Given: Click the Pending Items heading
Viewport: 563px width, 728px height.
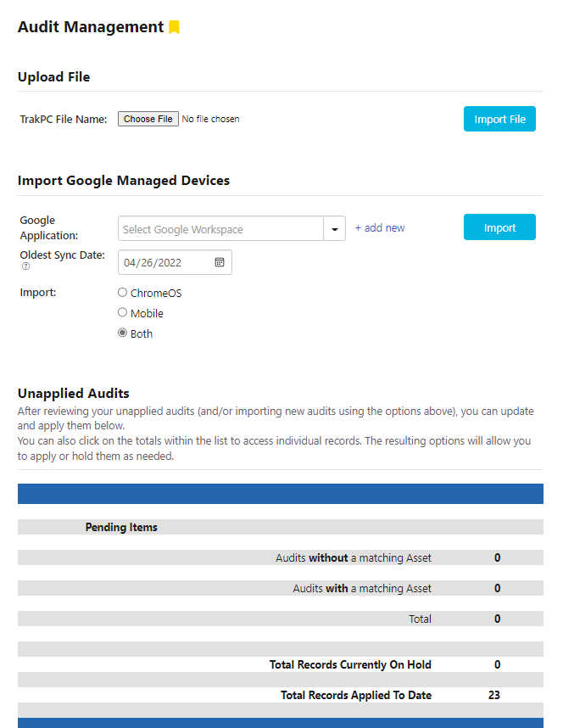Looking at the screenshot, I should [121, 527].
